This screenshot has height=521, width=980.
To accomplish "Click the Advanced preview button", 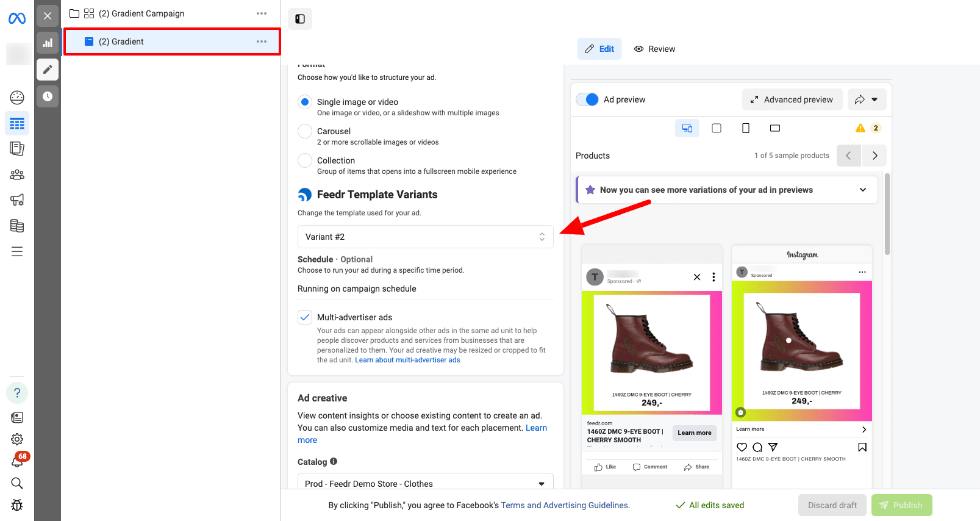I will click(792, 99).
